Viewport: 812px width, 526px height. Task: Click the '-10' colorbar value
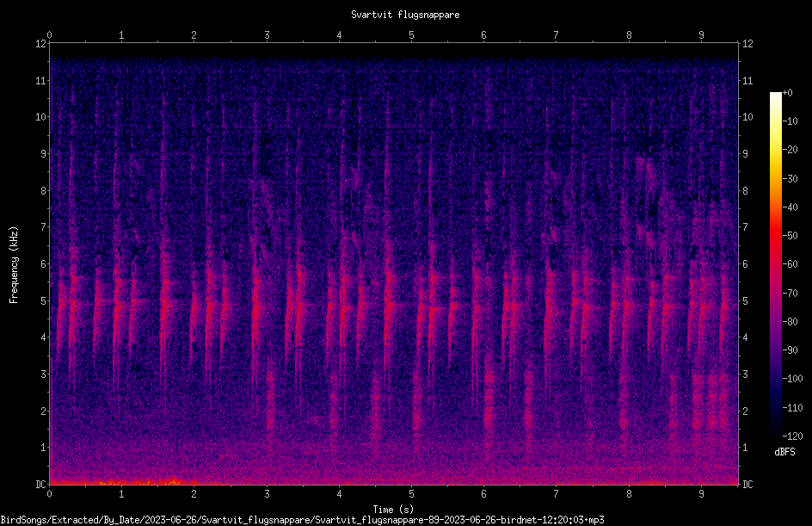coord(790,121)
